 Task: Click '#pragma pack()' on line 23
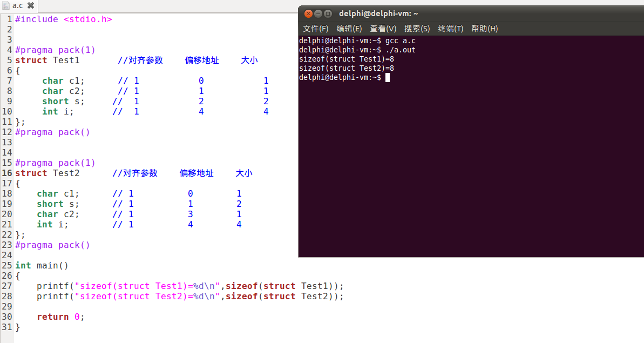coord(52,245)
